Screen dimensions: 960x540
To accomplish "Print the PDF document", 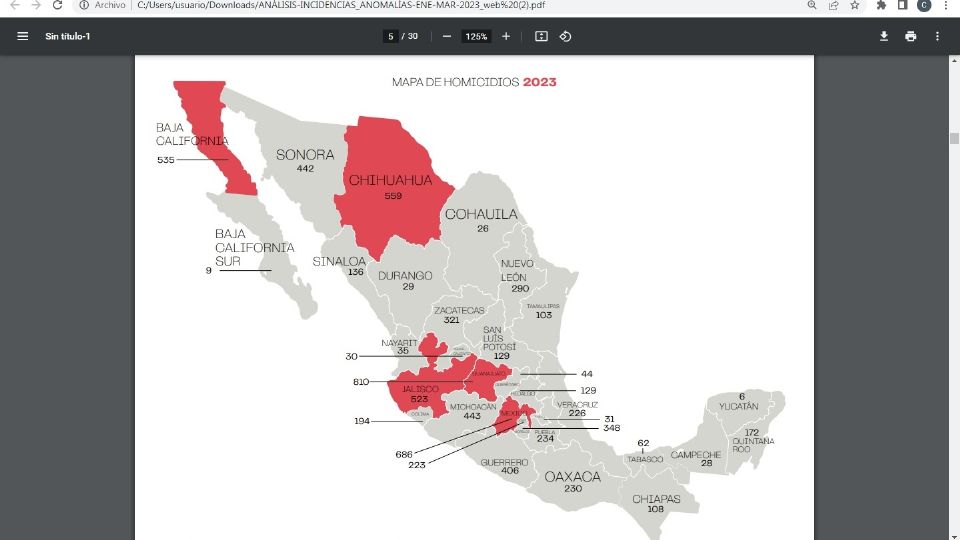I will (x=910, y=36).
